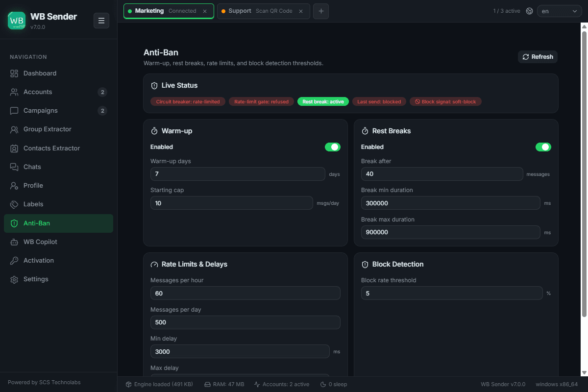Click the 'WB Sender v7.0.0' status bar text
The width and height of the screenshot is (588, 392).
pos(503,385)
